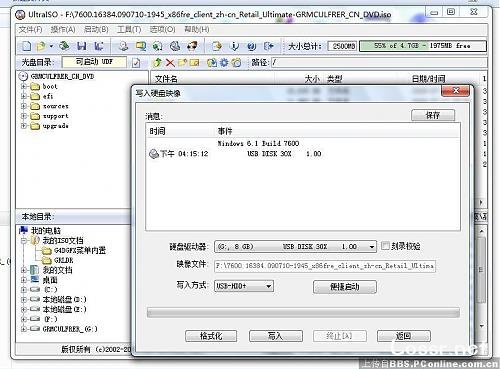Click the Exit toolbar icon

pyautogui.click(x=269, y=46)
